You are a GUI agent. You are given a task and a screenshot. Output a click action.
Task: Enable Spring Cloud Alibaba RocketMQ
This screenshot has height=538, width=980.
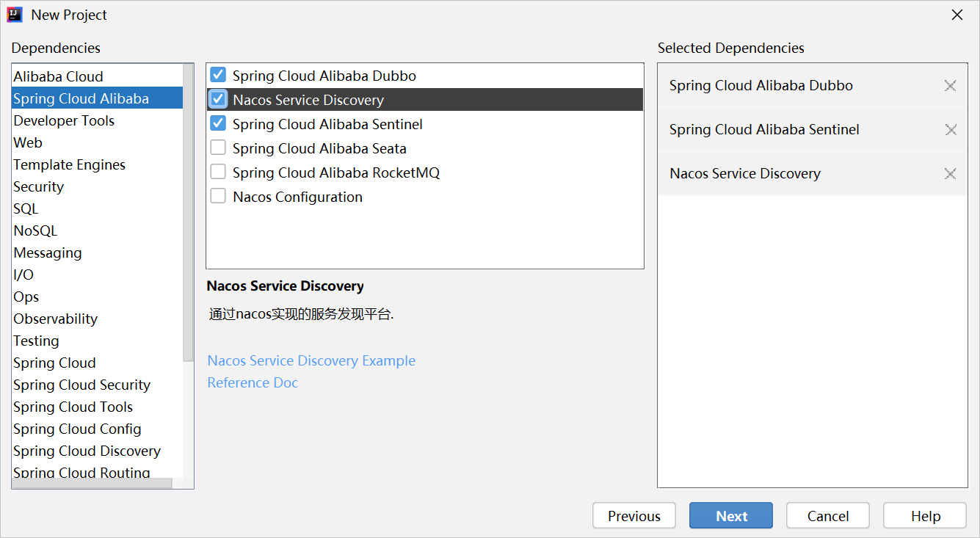pos(217,171)
